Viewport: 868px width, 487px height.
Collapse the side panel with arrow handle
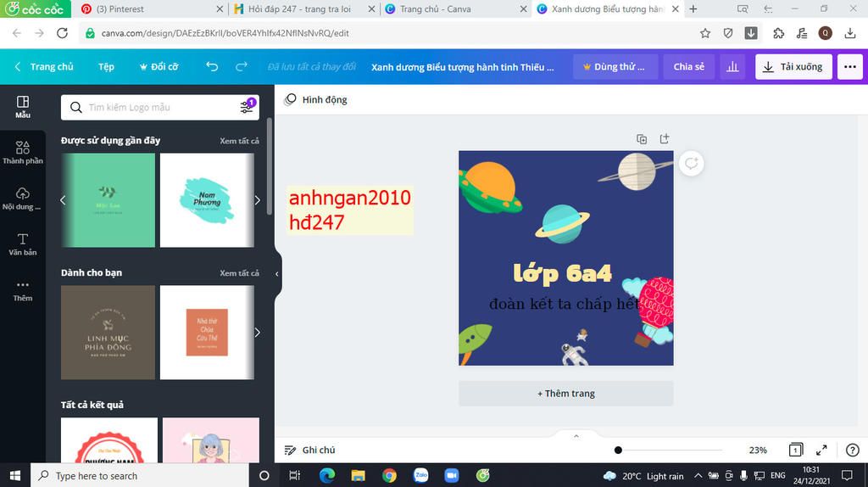click(277, 274)
